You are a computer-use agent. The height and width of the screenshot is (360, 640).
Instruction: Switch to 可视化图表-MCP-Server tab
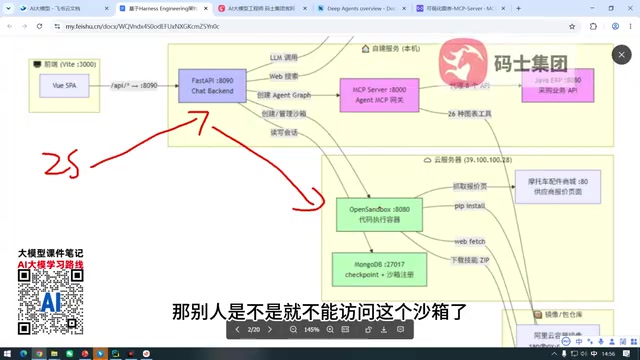459,8
